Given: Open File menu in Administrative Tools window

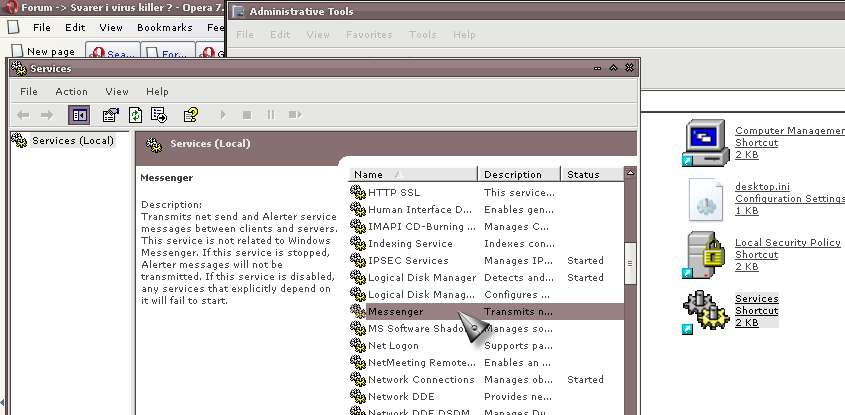Looking at the screenshot, I should (x=245, y=34).
